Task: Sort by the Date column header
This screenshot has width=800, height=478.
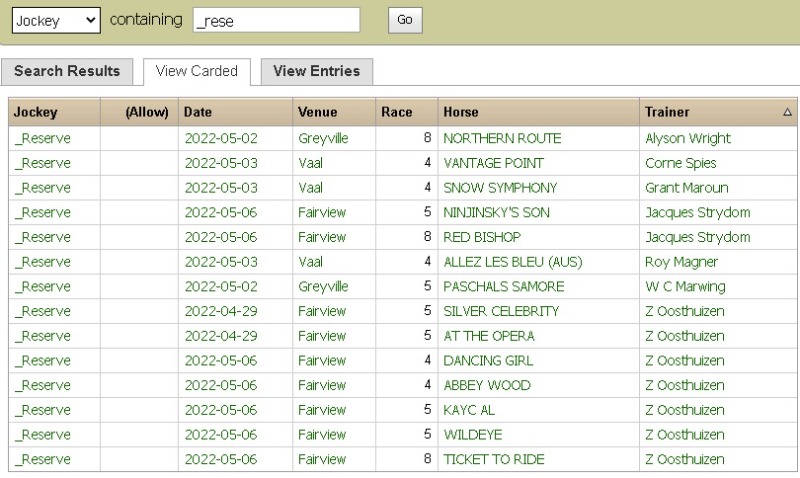Action: [x=198, y=112]
